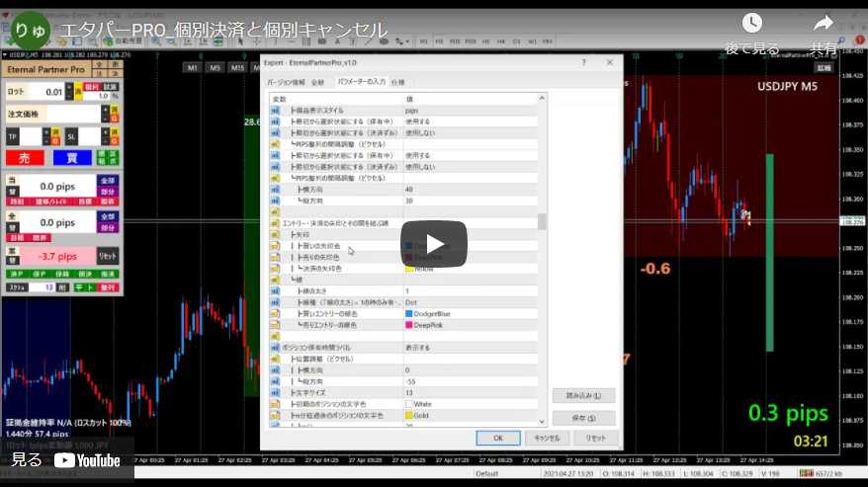This screenshot has width=868, height=487.
Task: Click the Dot line style value
Action: (x=411, y=302)
